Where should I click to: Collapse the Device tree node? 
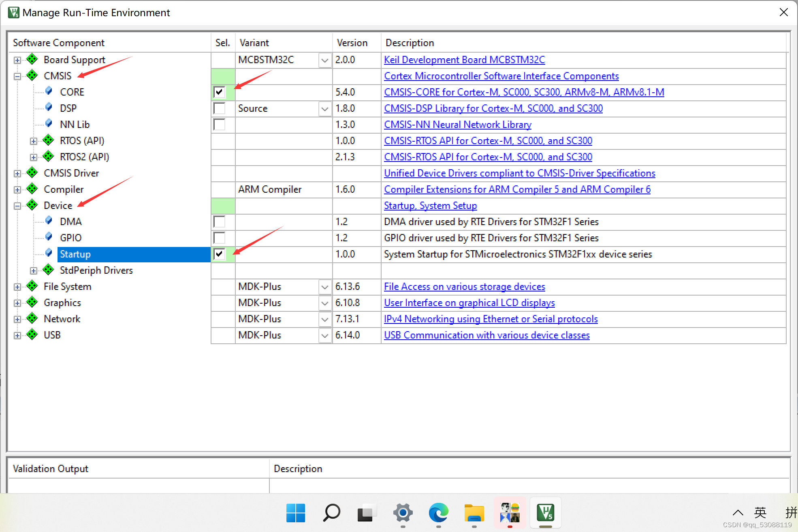(17, 206)
